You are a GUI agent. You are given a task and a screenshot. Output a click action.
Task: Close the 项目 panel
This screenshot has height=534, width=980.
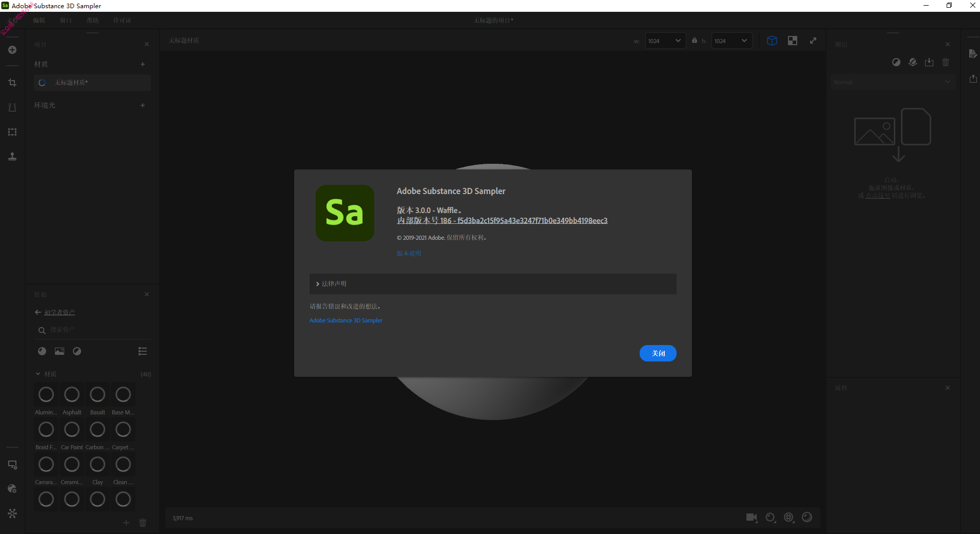coord(147,45)
